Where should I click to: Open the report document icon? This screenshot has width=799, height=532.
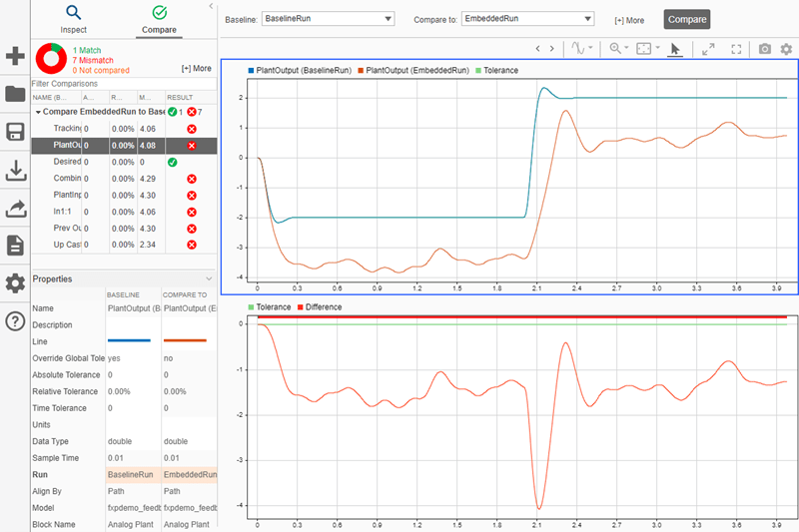[15, 246]
